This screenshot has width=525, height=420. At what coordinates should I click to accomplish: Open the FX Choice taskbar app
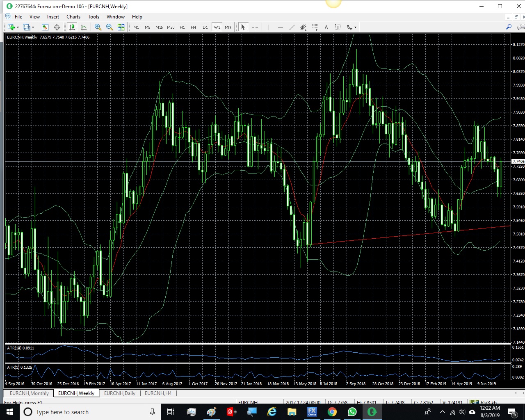click(312, 412)
